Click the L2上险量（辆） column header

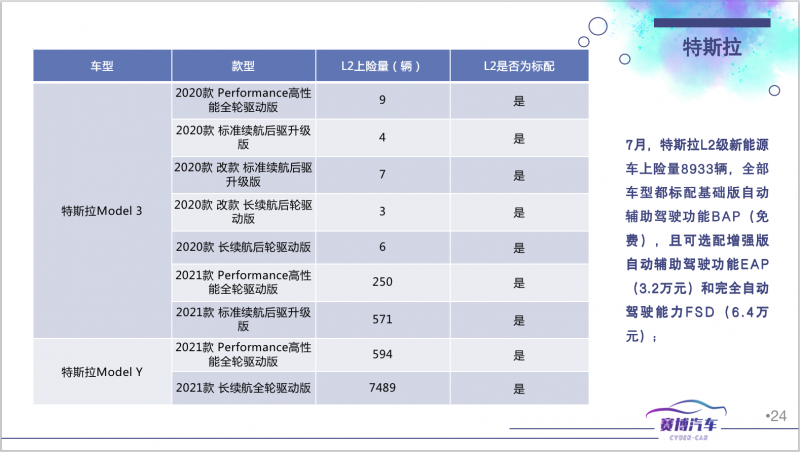click(383, 66)
